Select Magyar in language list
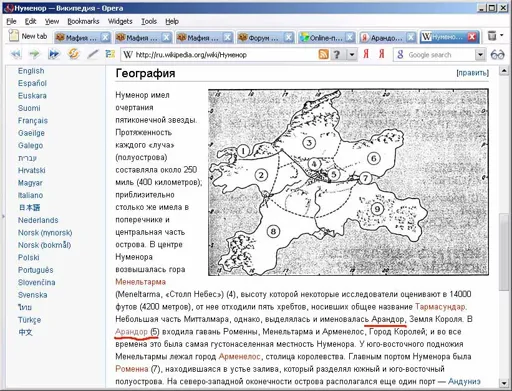 coord(30,183)
